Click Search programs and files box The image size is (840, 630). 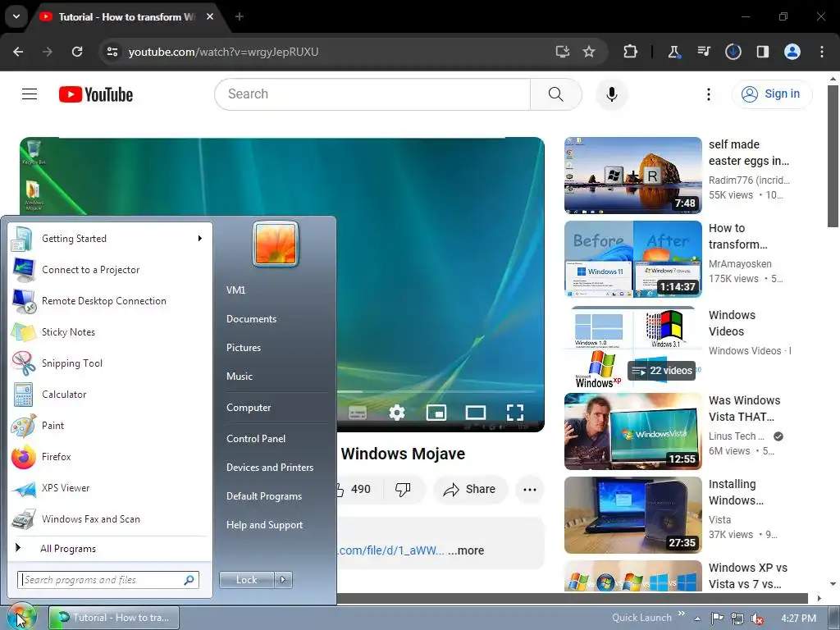click(x=108, y=580)
